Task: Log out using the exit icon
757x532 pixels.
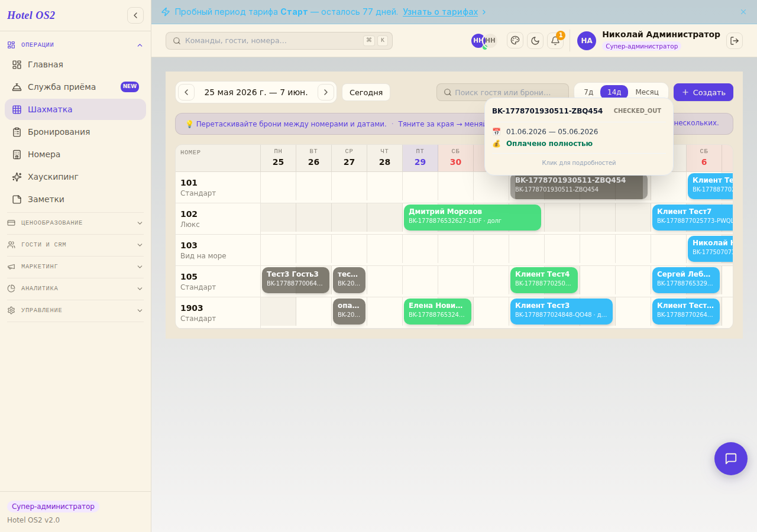Action: click(735, 41)
